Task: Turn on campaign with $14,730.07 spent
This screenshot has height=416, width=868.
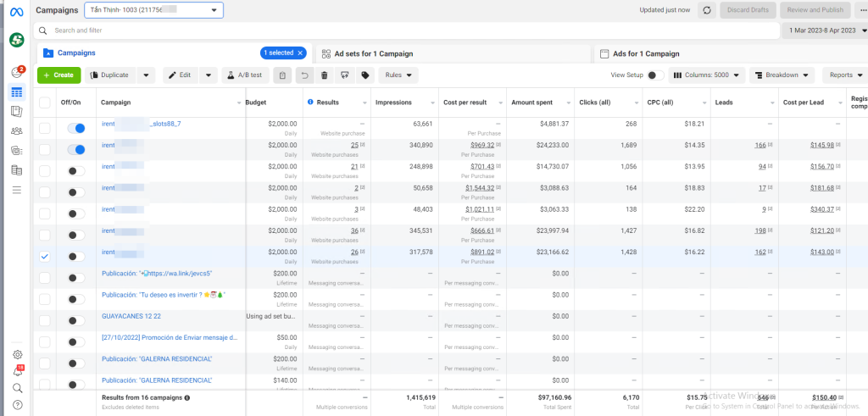Action: tap(76, 171)
